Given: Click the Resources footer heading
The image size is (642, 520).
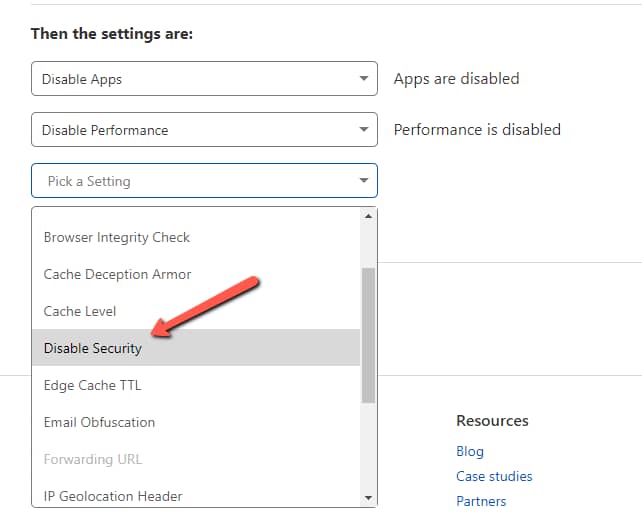Looking at the screenshot, I should [x=492, y=421].
